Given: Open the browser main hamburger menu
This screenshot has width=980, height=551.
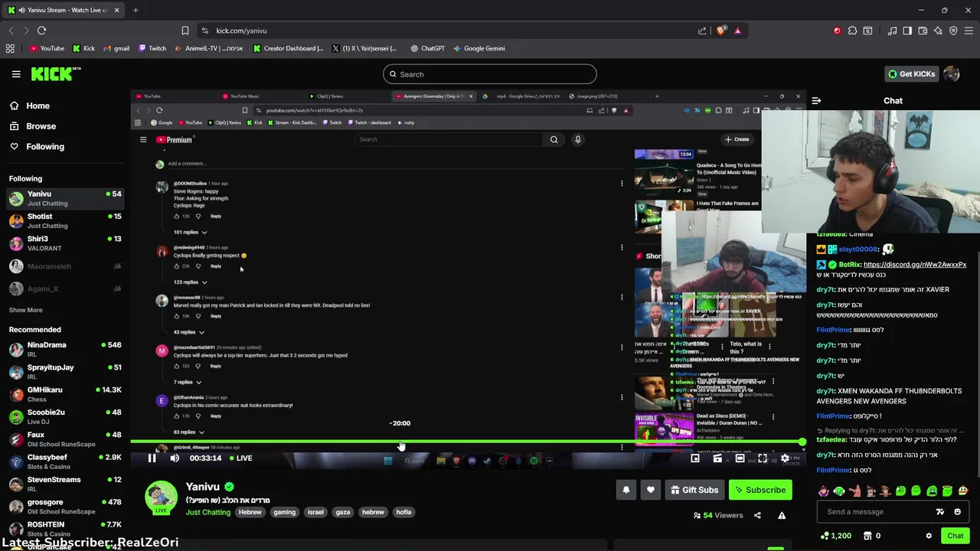Looking at the screenshot, I should (x=969, y=31).
